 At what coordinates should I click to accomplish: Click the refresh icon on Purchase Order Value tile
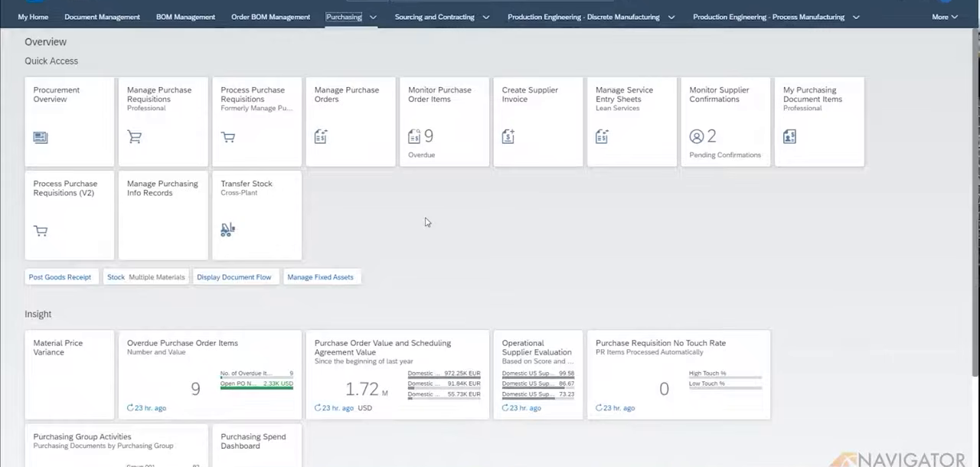point(318,408)
